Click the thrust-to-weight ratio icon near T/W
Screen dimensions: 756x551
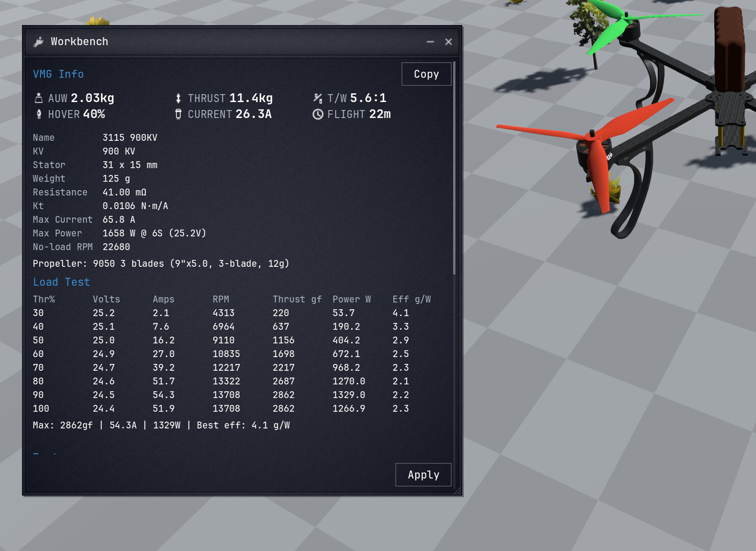(318, 97)
